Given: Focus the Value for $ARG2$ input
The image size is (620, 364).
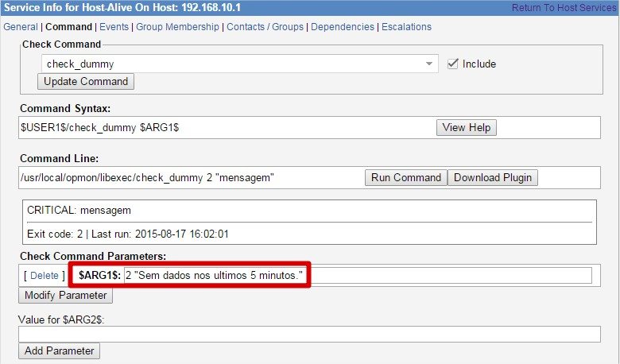Looking at the screenshot, I should click(x=308, y=335).
